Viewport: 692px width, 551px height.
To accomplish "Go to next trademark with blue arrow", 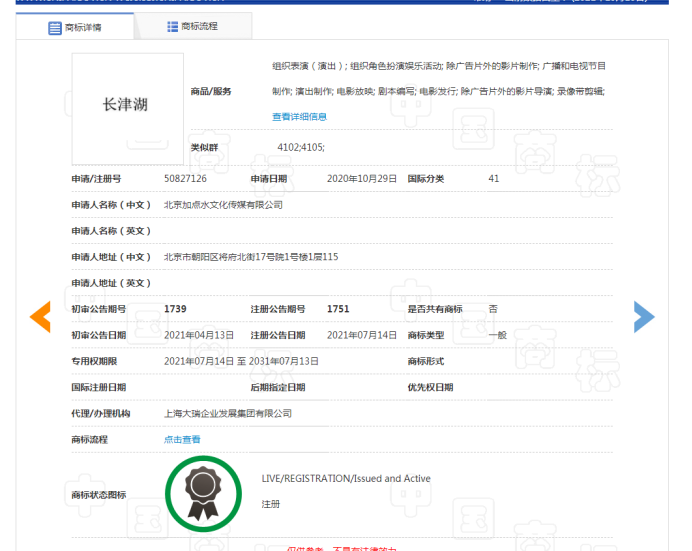I will pos(644,316).
